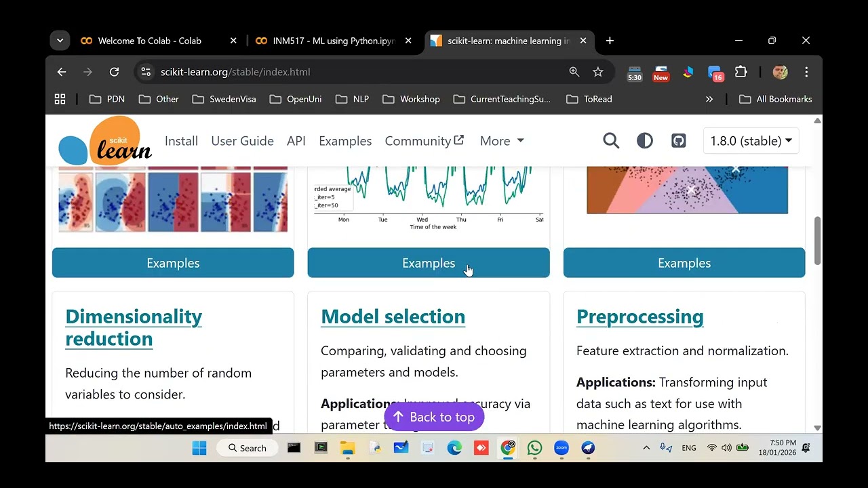Open Zoom from the taskbar

click(561, 448)
